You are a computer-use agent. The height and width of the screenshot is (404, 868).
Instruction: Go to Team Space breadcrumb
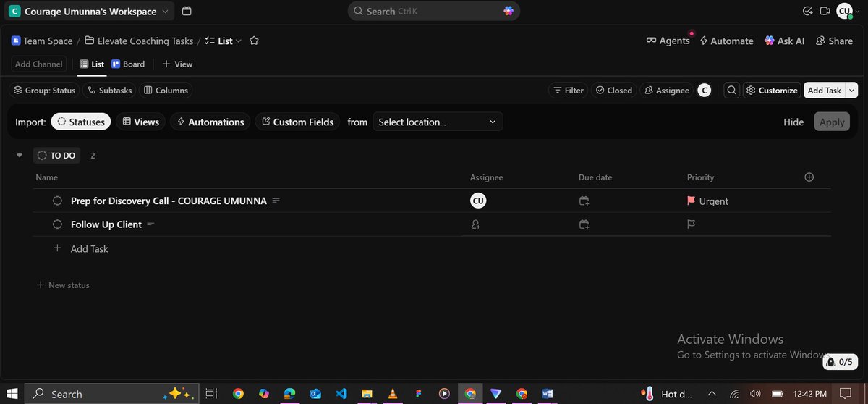point(42,41)
